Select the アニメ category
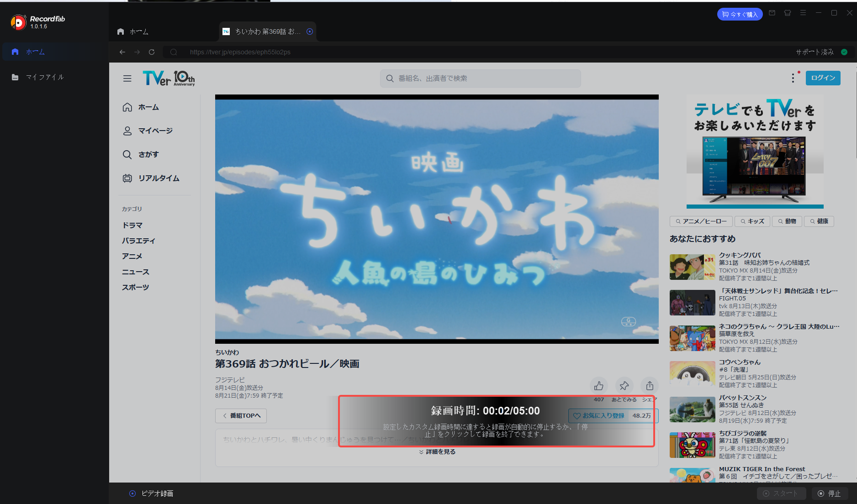 coord(132,256)
